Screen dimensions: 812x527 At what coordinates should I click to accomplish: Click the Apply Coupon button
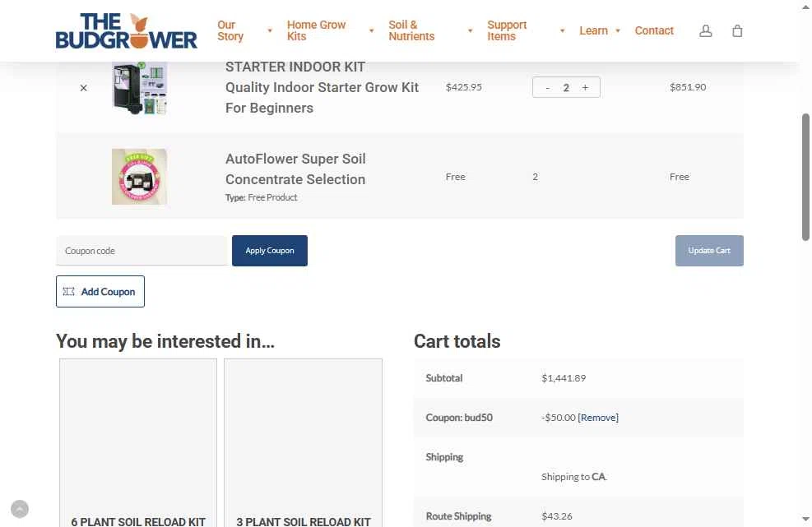[x=270, y=251]
